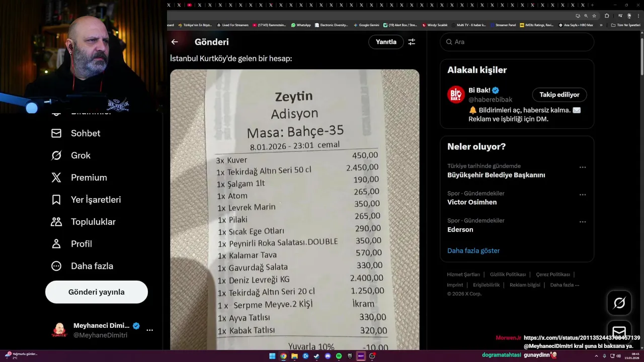644x362 pixels.
Task: Open Erişilebilirlik footer link
Action: point(487,285)
